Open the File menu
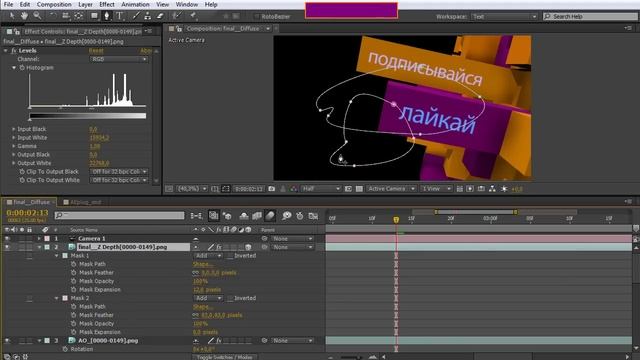 pyautogui.click(x=8, y=4)
